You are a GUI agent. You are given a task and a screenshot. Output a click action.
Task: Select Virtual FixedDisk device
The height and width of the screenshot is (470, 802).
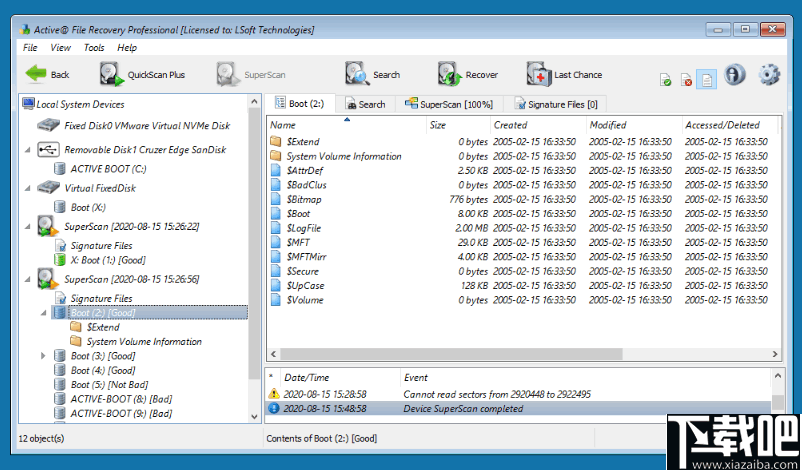click(100, 188)
